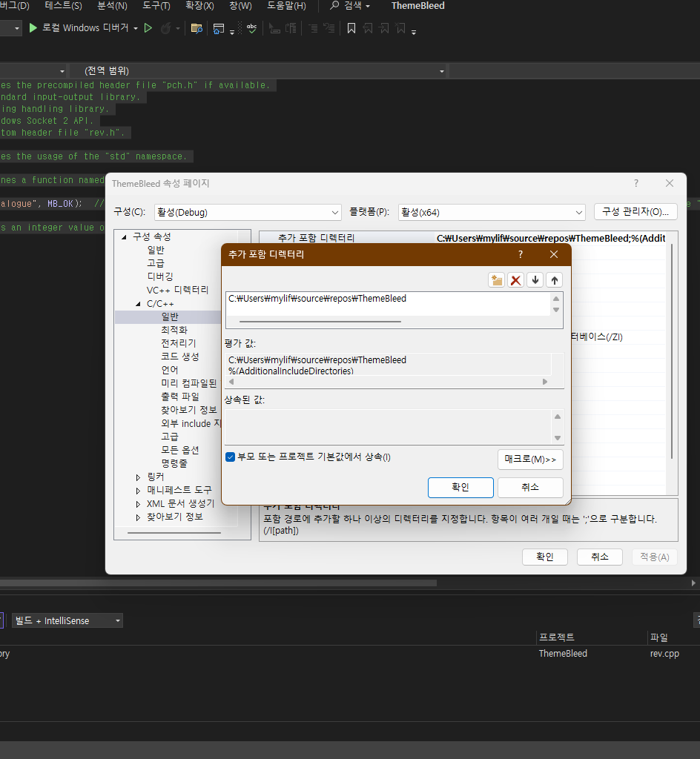Expand the XML 문서 생성기 tree node
Viewport: 700px width, 759px height.
click(138, 504)
